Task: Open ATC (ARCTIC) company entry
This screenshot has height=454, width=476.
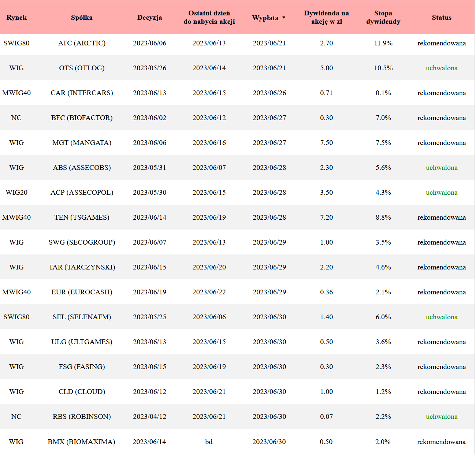Action: point(82,43)
